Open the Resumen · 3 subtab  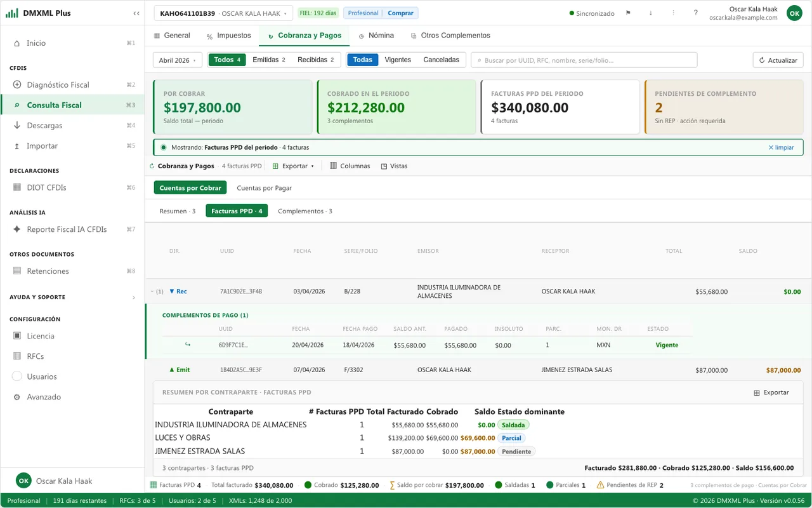pyautogui.click(x=178, y=211)
